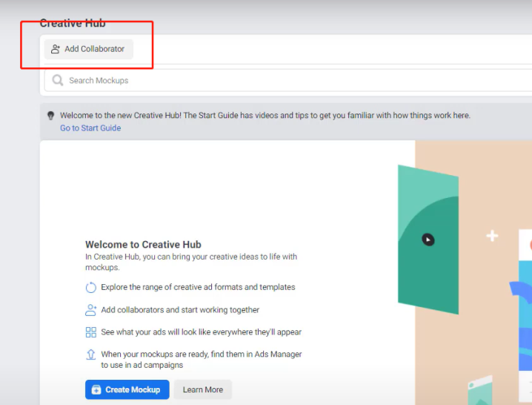Click the Welcome to Creative Hub heading
The width and height of the screenshot is (532, 405).
click(143, 244)
